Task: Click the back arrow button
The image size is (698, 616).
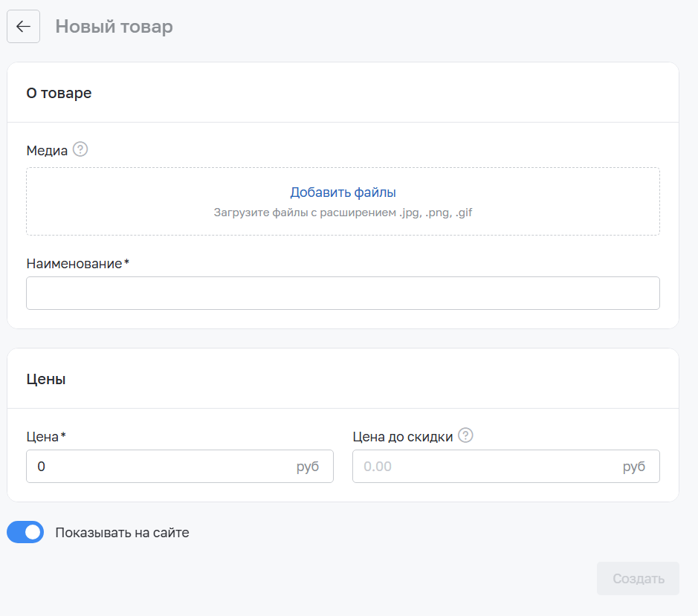Action: [23, 27]
